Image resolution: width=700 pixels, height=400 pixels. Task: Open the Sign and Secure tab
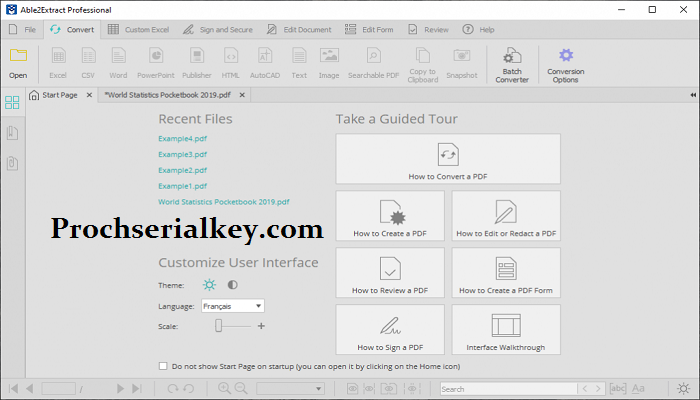click(218, 29)
